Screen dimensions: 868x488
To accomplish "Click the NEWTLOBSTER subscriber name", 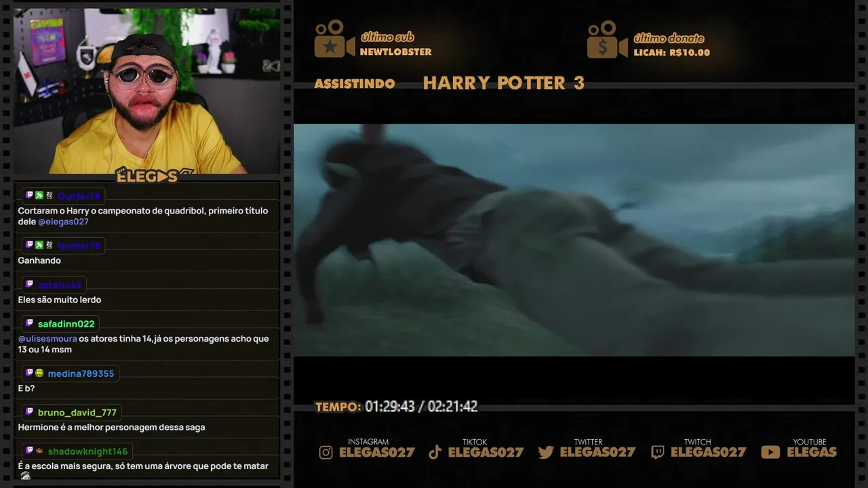I will coord(396,52).
